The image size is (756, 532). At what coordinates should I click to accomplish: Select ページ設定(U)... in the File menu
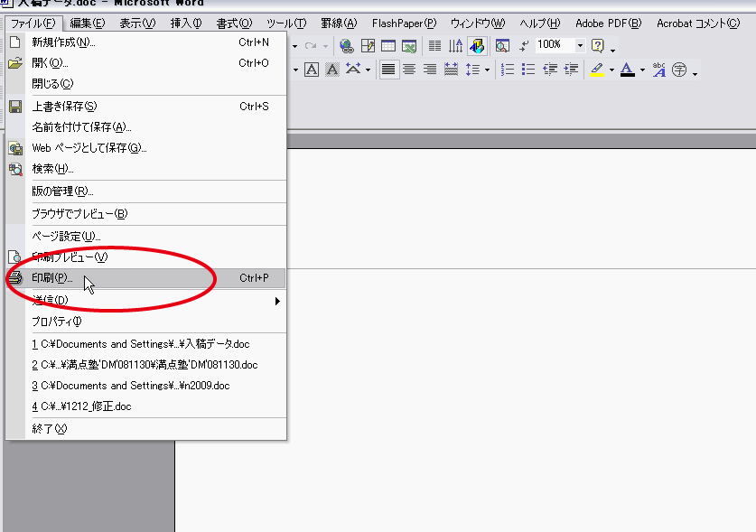click(145, 237)
